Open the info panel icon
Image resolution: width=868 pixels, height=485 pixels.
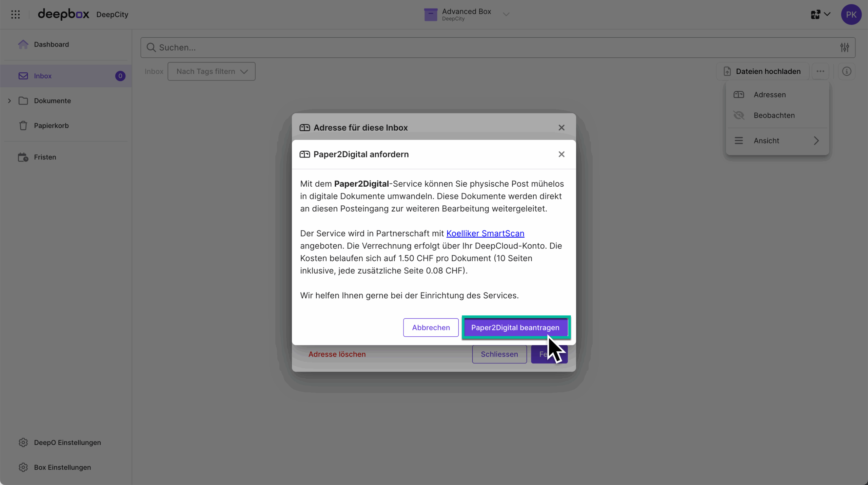coord(847,71)
